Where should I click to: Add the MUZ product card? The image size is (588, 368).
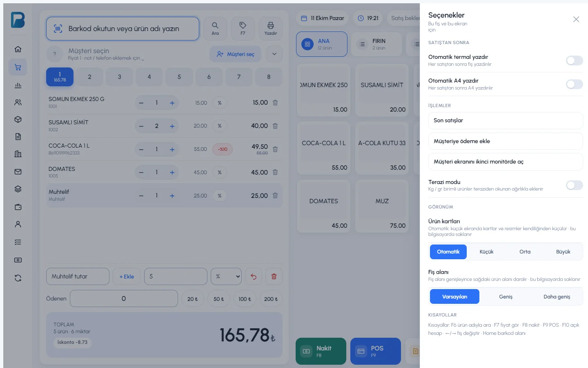[382, 206]
